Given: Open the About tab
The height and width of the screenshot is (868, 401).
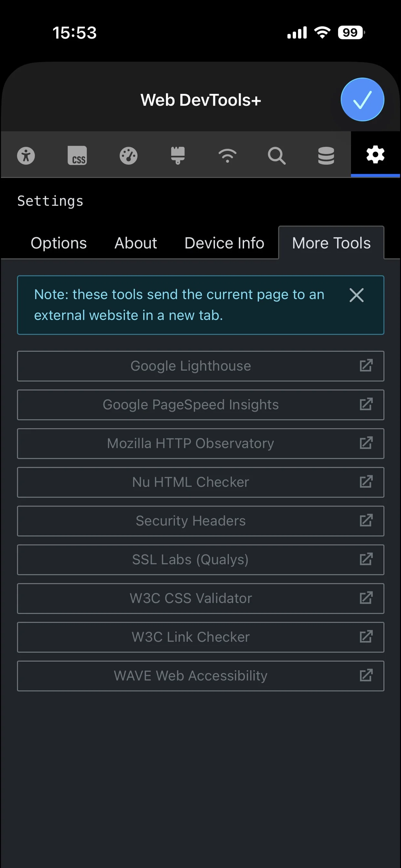Looking at the screenshot, I should coord(135,243).
